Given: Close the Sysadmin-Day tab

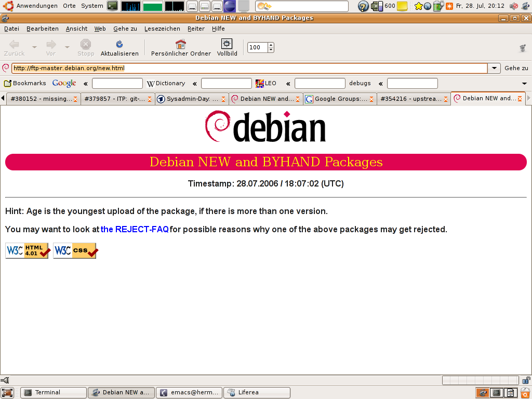Looking at the screenshot, I should click(x=224, y=99).
